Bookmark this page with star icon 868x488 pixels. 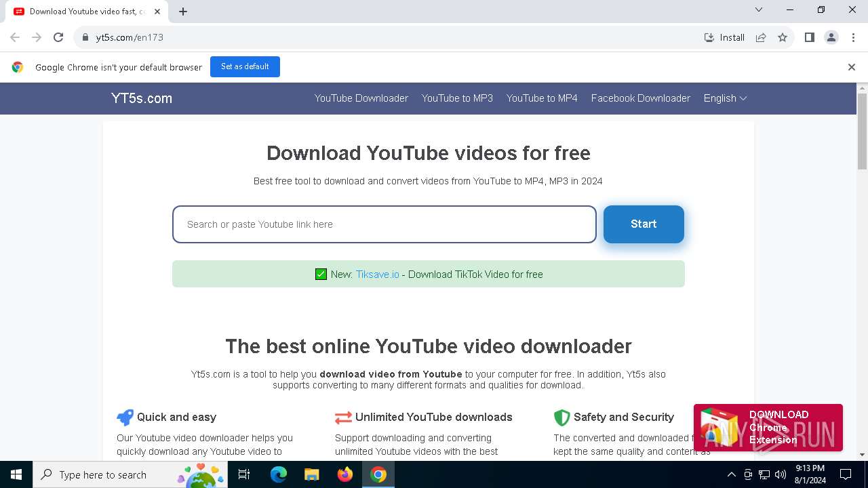(x=783, y=37)
